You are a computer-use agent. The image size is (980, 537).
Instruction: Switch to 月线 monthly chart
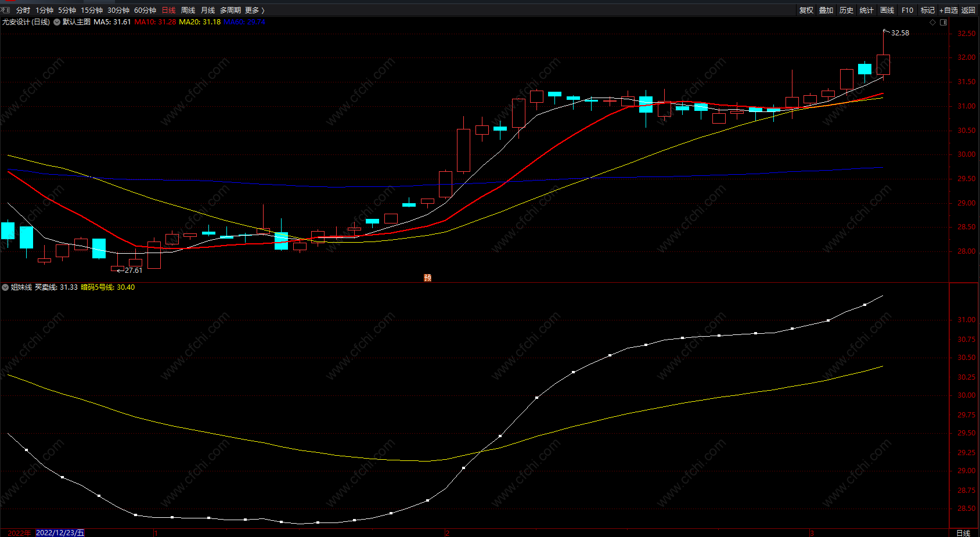pyautogui.click(x=207, y=10)
